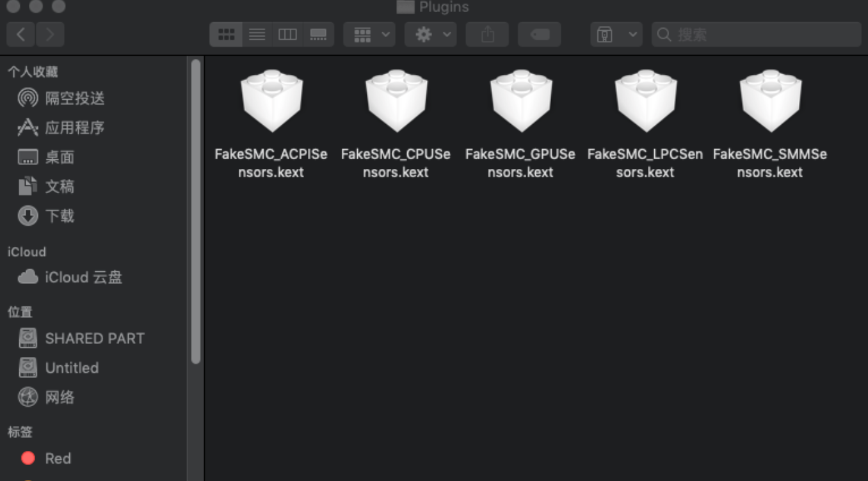Switch to list view mode
The width and height of the screenshot is (868, 481).
257,35
